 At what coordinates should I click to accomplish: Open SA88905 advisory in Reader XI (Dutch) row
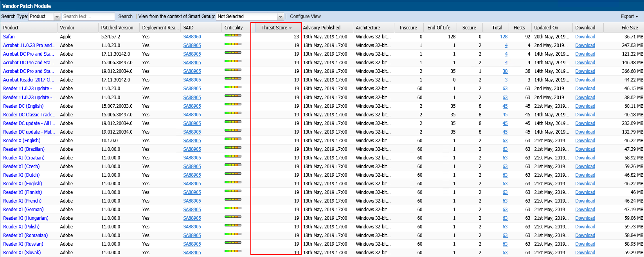tap(192, 175)
